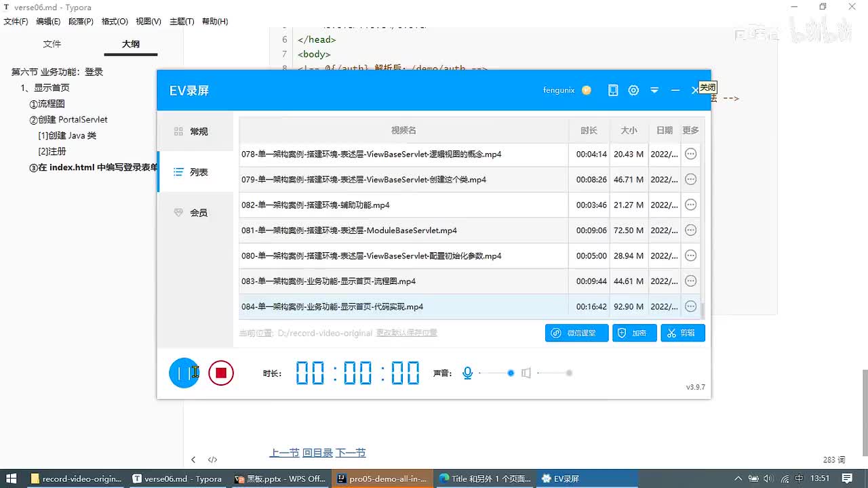Open more options for video 081
The image size is (868, 488).
(690, 230)
